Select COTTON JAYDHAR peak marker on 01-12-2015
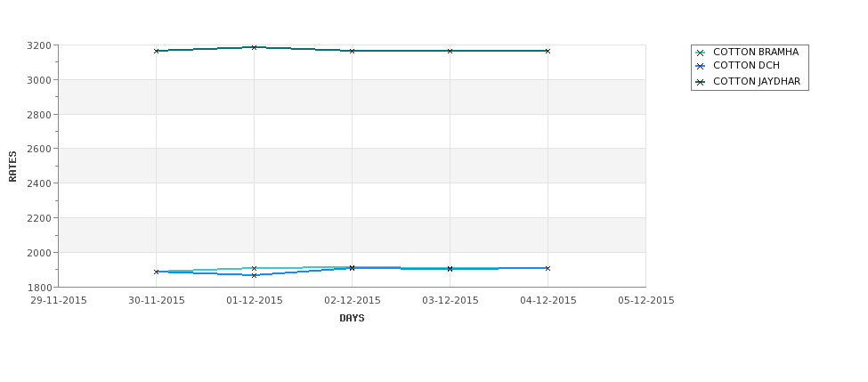The height and width of the screenshot is (382, 868). coord(254,47)
